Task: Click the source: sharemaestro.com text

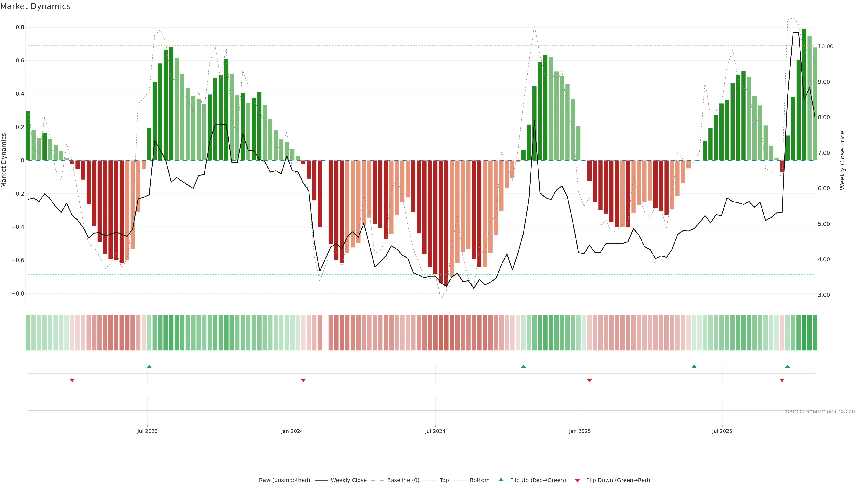Action: click(821, 411)
